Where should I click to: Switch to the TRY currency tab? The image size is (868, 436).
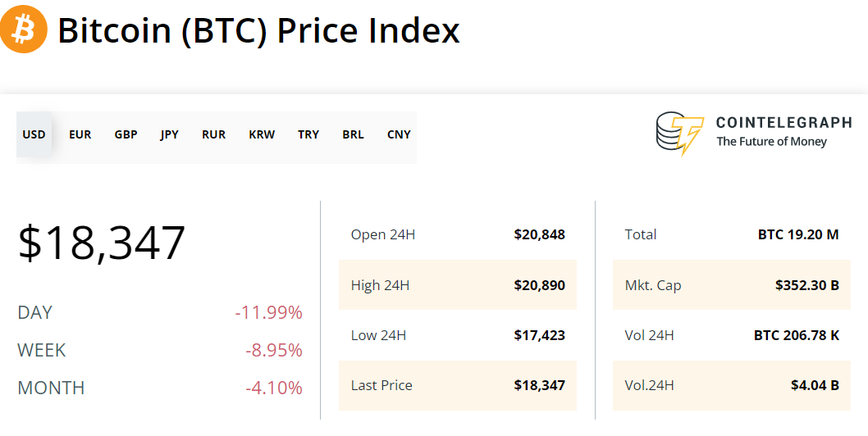click(308, 134)
